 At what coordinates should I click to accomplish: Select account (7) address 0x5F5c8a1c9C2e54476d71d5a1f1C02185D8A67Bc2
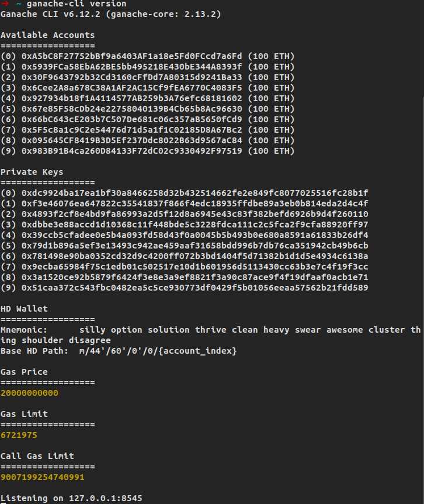pyautogui.click(x=131, y=130)
